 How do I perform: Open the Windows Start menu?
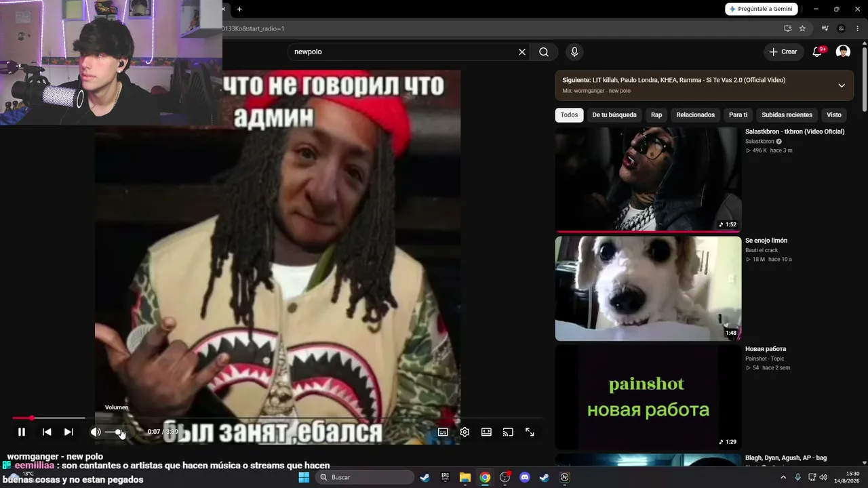304,477
